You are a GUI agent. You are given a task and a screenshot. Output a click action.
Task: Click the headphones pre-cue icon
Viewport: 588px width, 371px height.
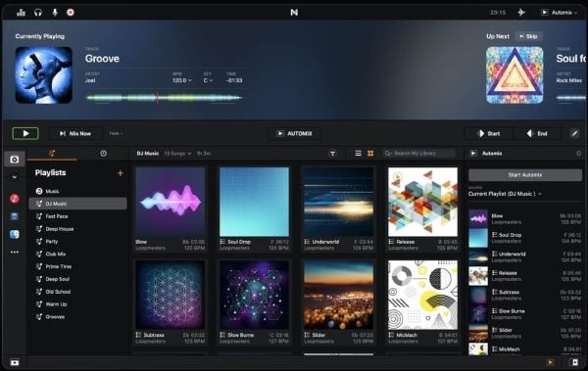pos(38,13)
